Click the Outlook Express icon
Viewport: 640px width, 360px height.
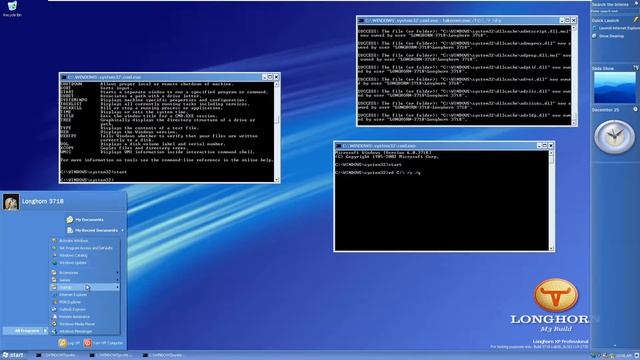pyautogui.click(x=54, y=309)
